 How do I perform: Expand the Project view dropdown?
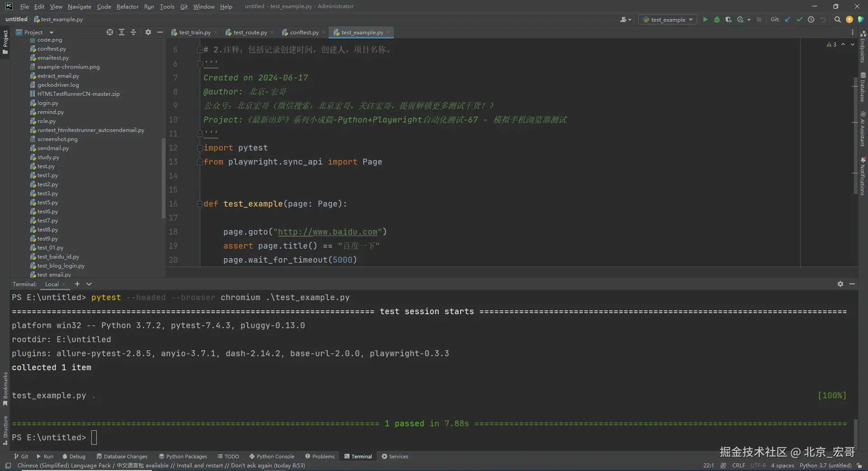point(51,33)
